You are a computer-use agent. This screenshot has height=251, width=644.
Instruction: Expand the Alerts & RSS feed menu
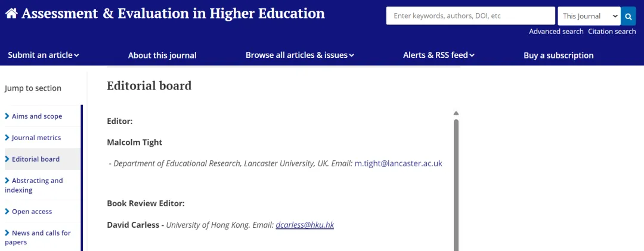439,55
